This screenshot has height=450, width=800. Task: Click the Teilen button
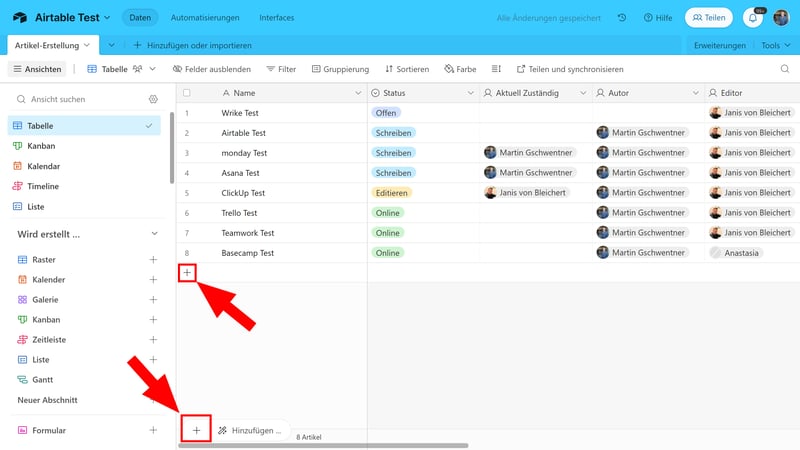tap(708, 18)
